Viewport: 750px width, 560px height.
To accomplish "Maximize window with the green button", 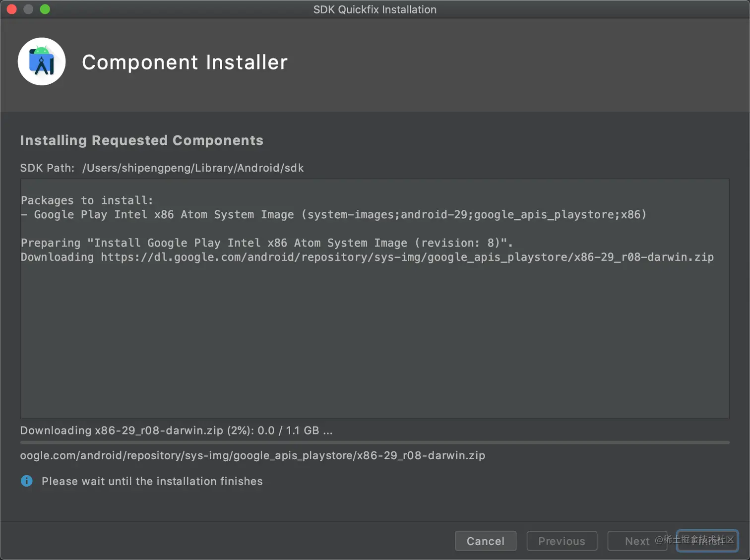I will coord(45,9).
